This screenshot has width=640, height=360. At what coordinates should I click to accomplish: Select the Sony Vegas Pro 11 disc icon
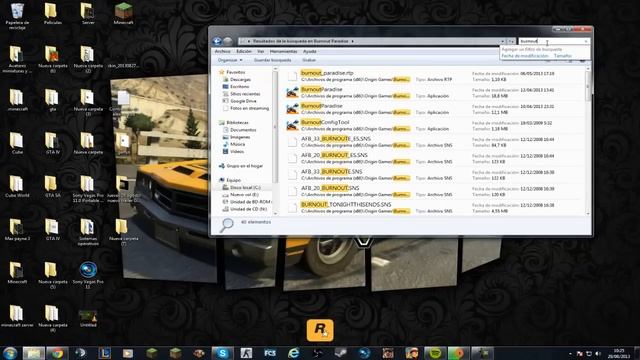pos(88,276)
